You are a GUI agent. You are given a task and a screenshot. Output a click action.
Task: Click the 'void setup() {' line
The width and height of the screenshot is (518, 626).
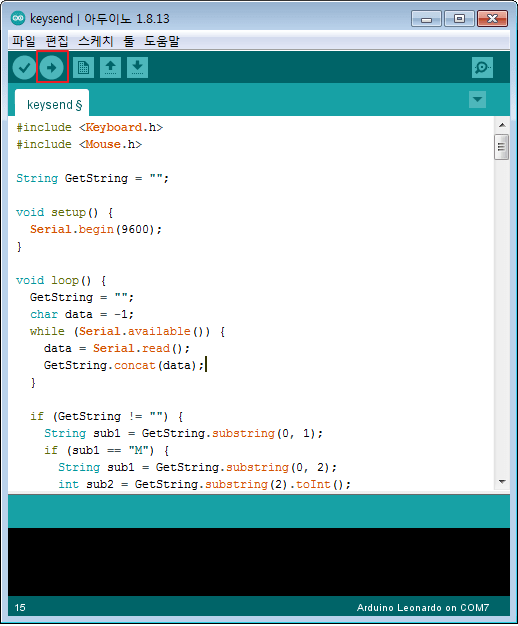65,212
